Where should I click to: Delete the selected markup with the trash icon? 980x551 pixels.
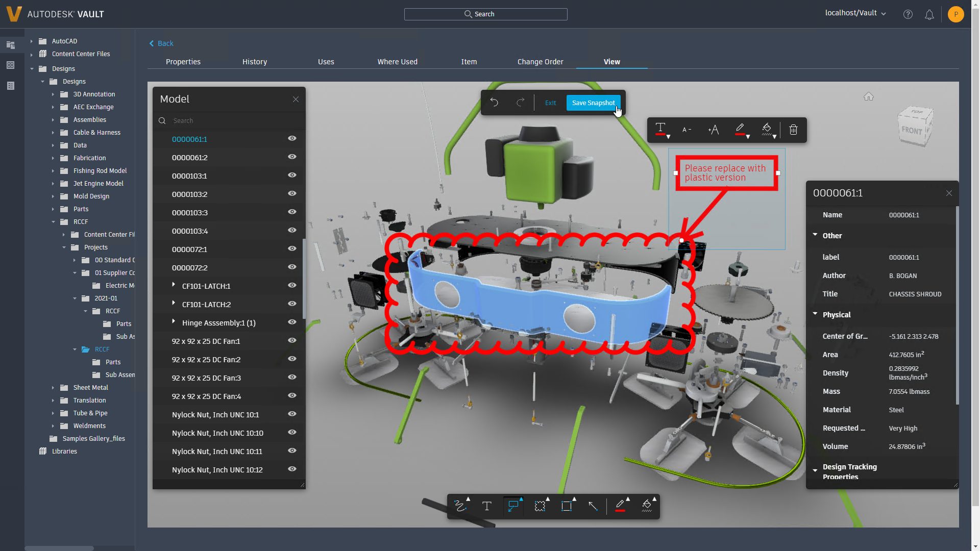coord(793,130)
